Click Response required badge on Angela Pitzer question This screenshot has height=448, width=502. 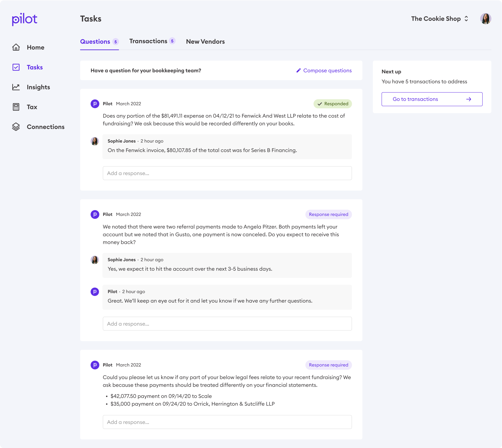329,214
